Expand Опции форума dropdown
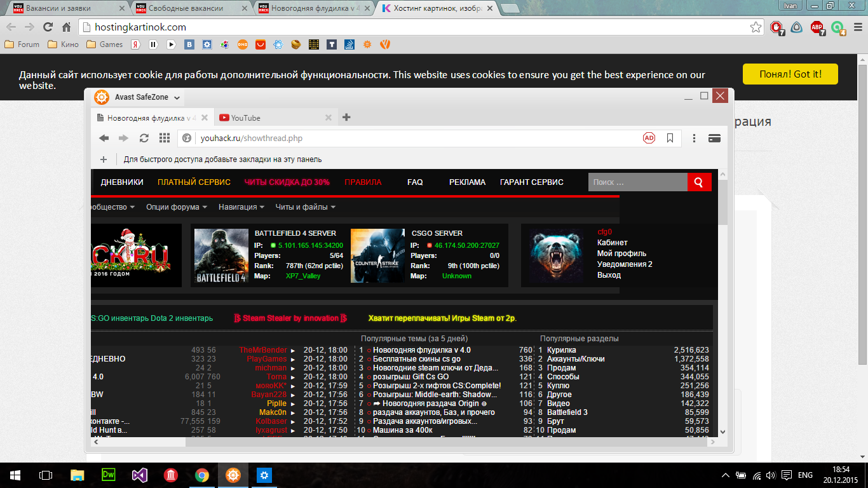 coord(177,207)
